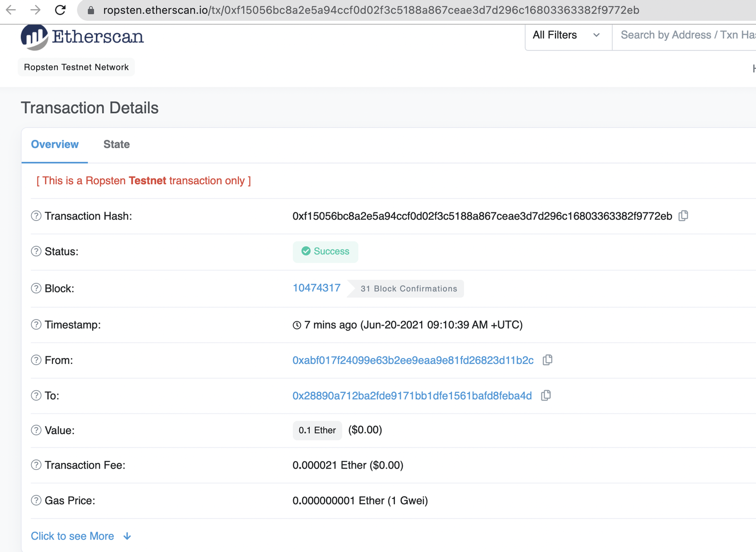Click the 0.1 Ether value badge

pos(317,430)
